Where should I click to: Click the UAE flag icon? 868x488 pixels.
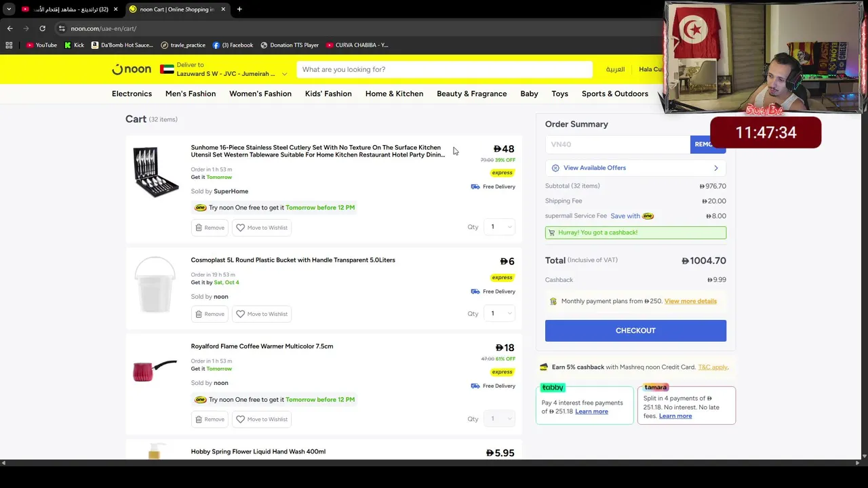(167, 69)
